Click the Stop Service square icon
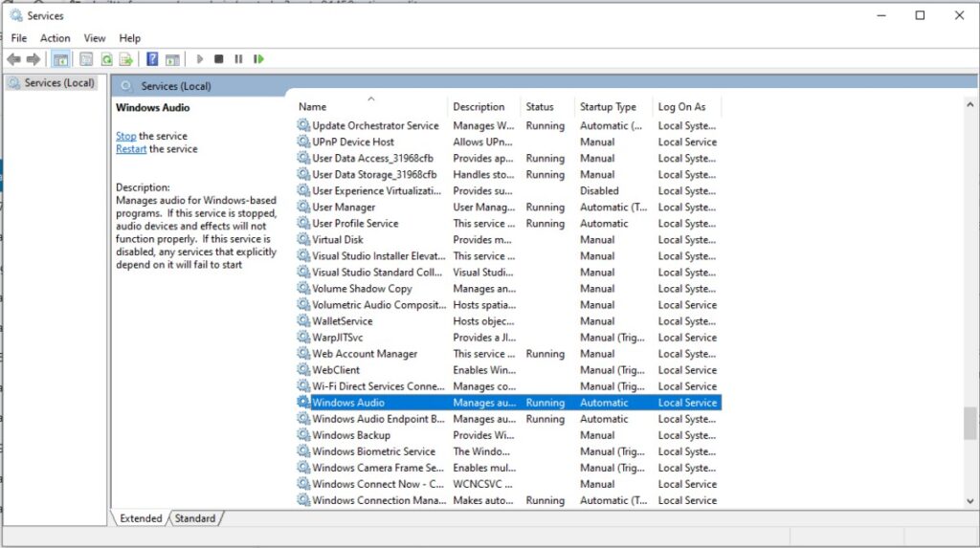 pyautogui.click(x=219, y=58)
